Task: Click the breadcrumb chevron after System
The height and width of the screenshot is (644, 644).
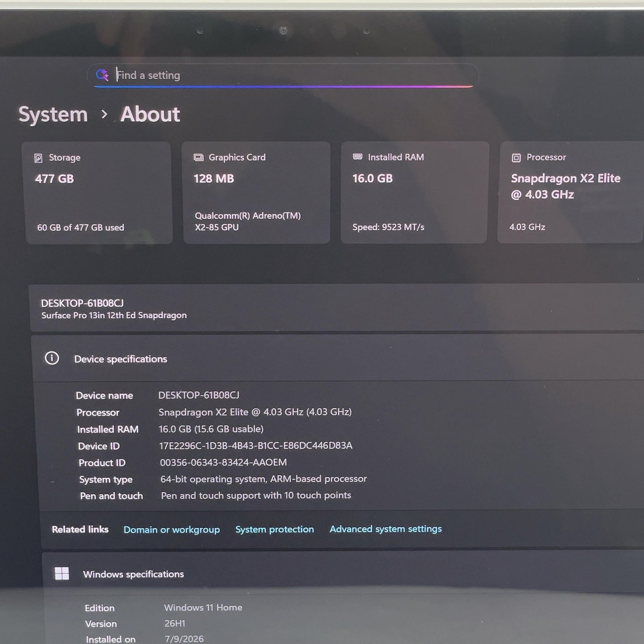Action: [x=104, y=115]
